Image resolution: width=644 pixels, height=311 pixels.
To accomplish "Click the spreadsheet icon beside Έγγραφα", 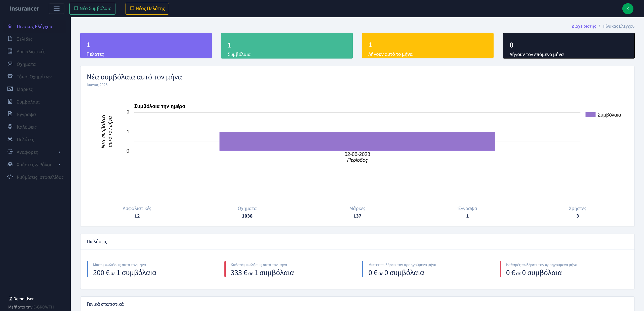I will [10, 114].
